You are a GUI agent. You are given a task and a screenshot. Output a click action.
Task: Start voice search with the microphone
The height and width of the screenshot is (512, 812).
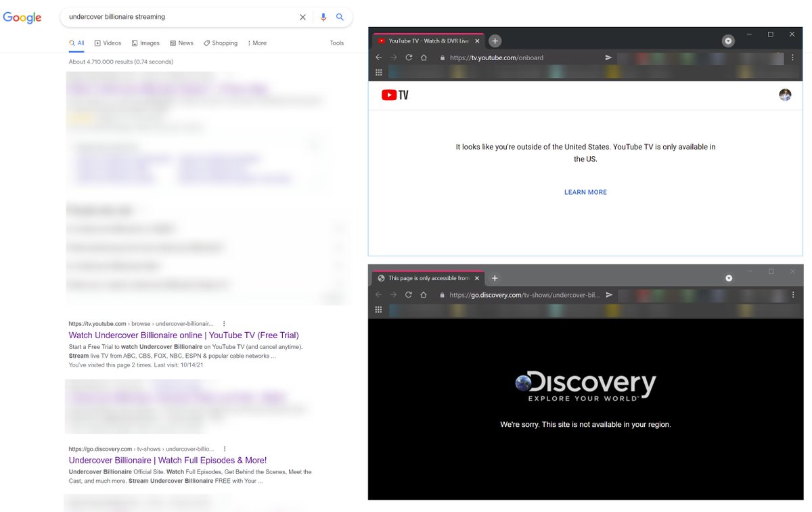coord(323,17)
